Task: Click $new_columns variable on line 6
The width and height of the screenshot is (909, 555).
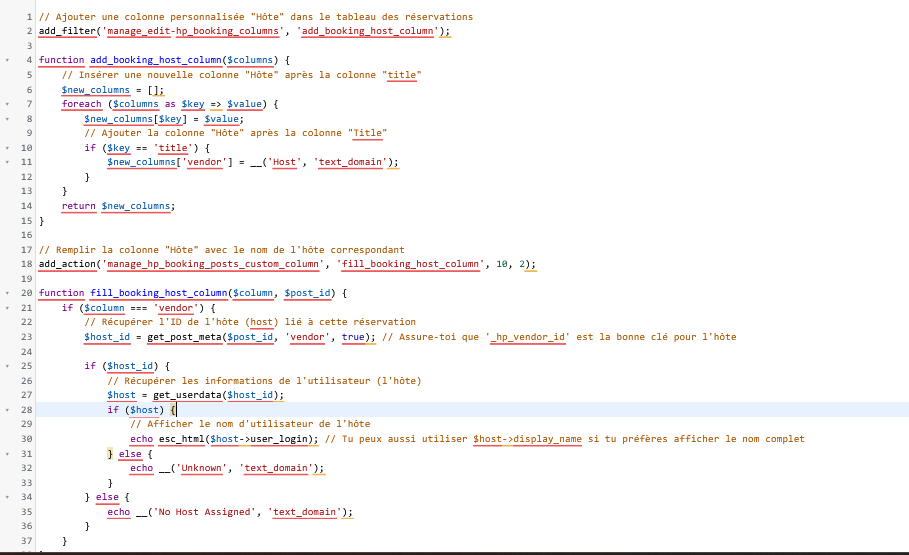Action: coord(96,90)
